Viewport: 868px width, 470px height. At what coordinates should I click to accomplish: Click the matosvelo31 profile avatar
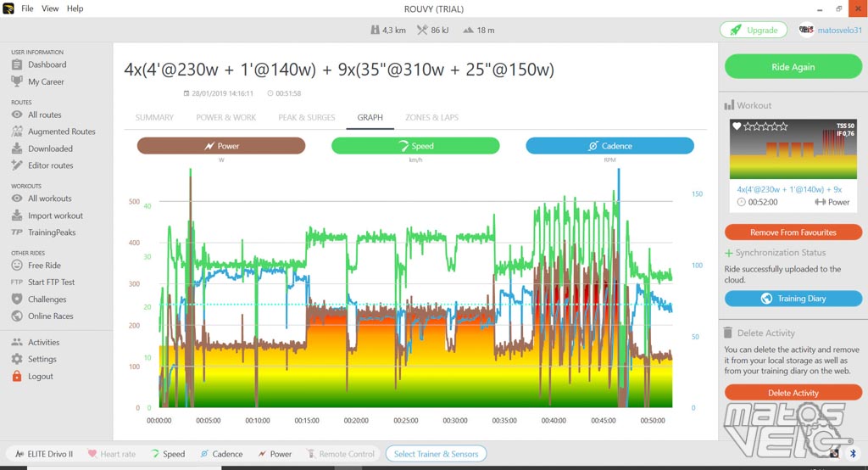tap(806, 30)
